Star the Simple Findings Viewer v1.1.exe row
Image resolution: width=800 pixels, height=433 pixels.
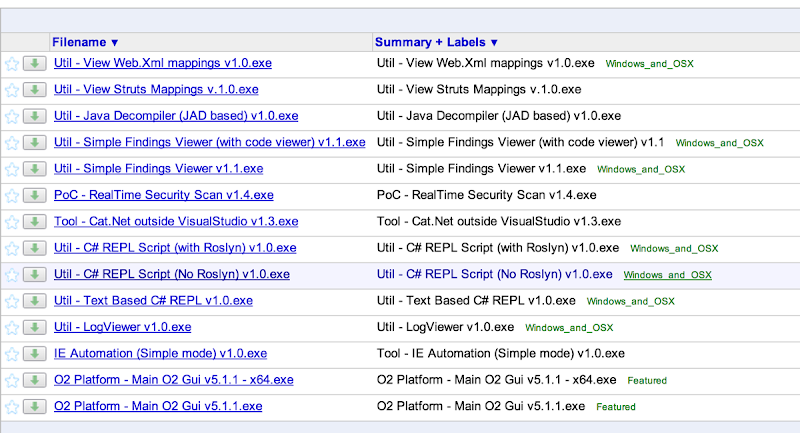pyautogui.click(x=12, y=169)
